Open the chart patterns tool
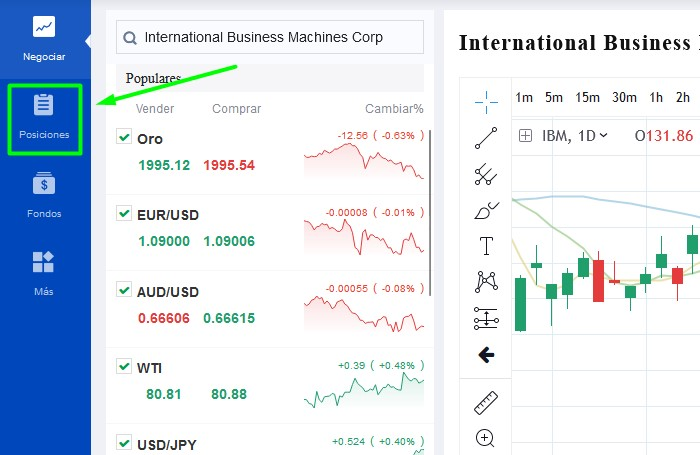This screenshot has width=700, height=455. [x=486, y=282]
